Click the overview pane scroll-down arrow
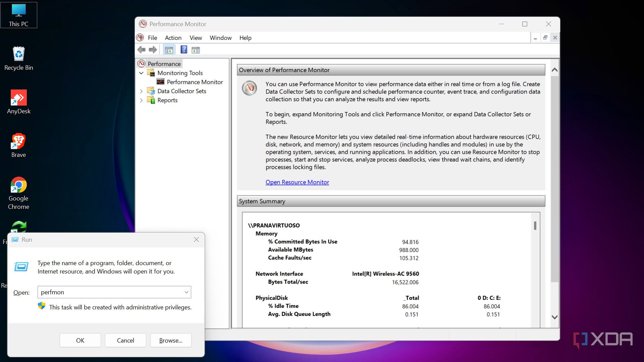This screenshot has width=644, height=362. (554, 317)
